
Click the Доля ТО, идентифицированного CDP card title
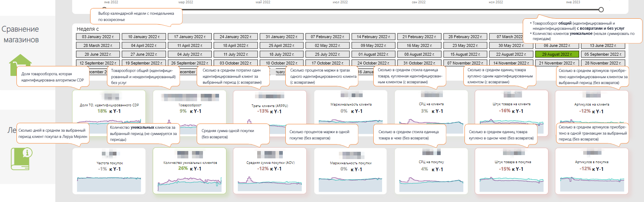[109, 105]
